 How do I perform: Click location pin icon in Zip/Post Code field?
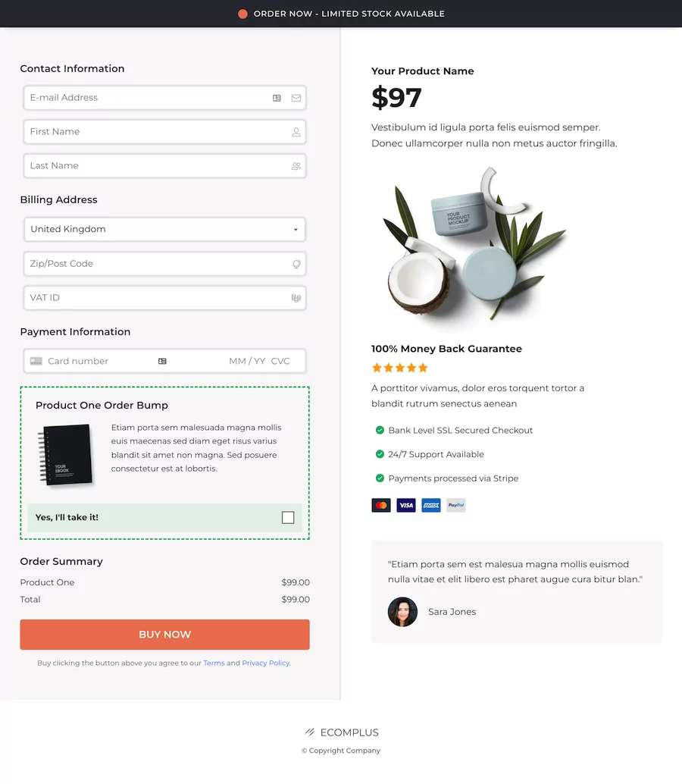(296, 264)
